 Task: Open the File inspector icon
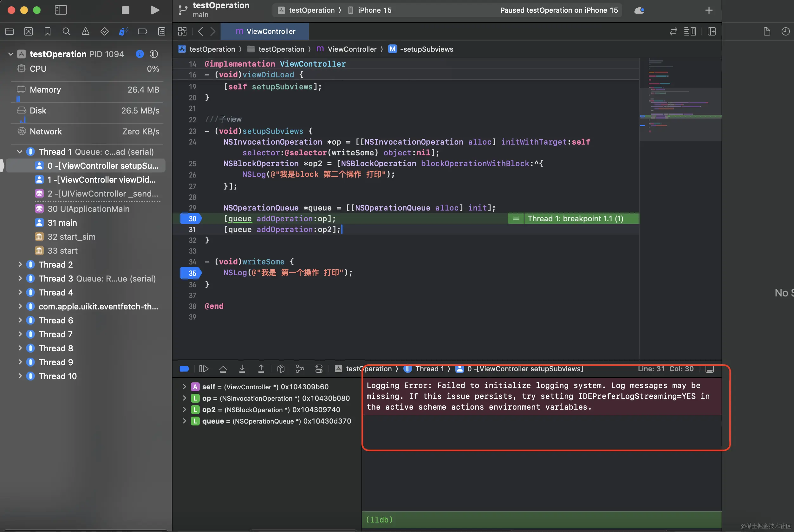click(767, 32)
